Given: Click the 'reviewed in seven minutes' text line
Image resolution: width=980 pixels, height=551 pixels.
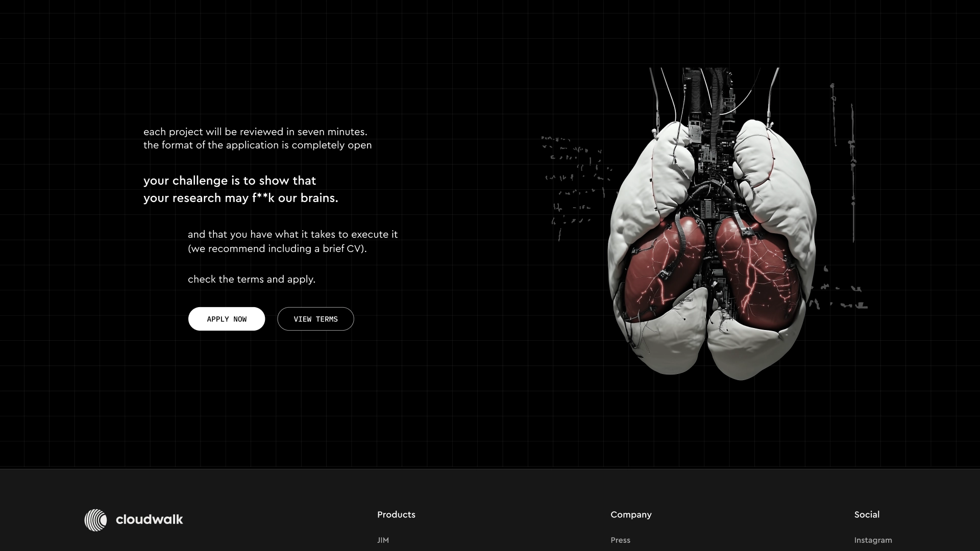Looking at the screenshot, I should (x=255, y=132).
